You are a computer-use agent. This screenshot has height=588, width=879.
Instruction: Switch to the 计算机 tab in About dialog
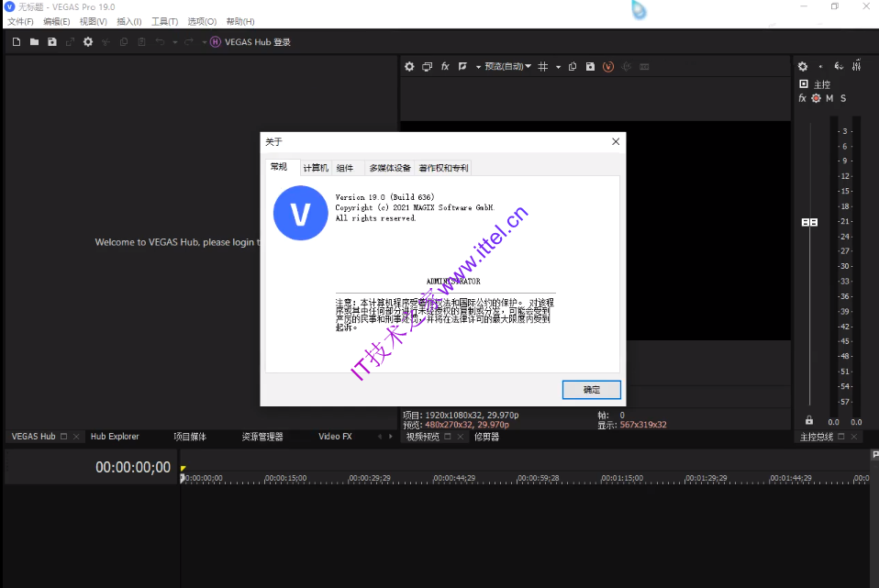click(x=316, y=168)
